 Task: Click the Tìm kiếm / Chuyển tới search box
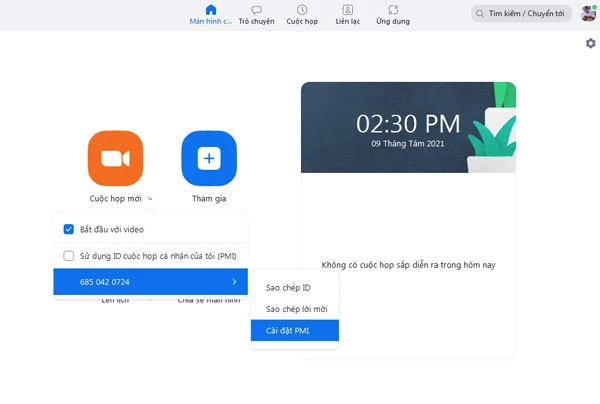point(521,13)
